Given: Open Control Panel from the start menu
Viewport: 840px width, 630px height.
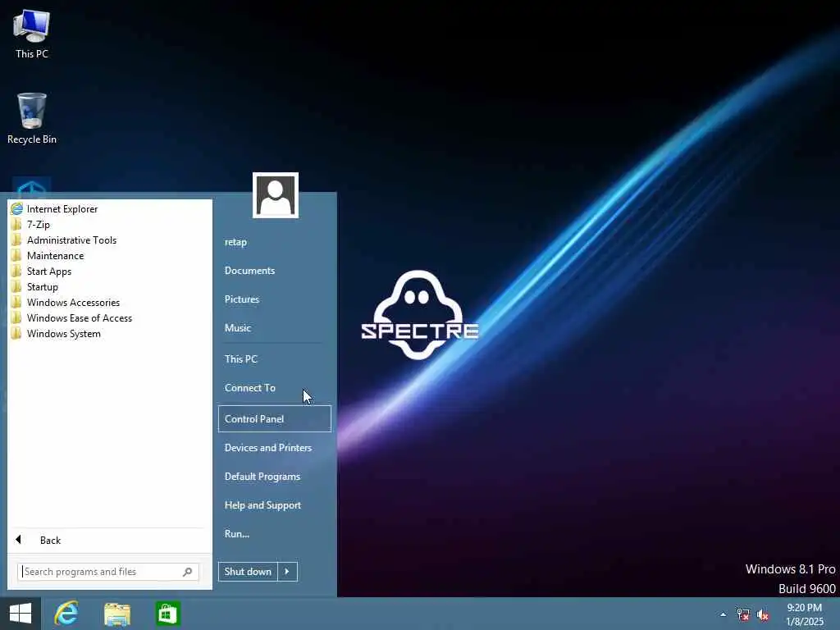Looking at the screenshot, I should coord(275,419).
